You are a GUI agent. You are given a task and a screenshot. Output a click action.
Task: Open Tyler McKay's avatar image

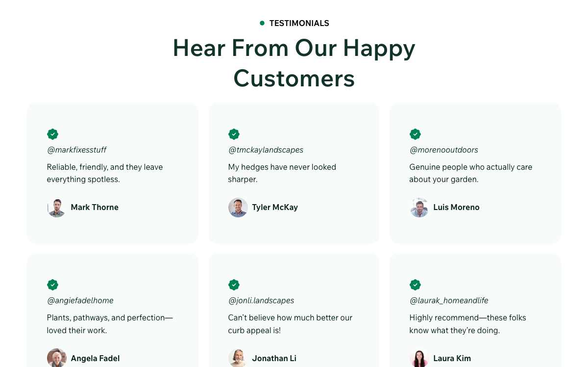pos(238,208)
